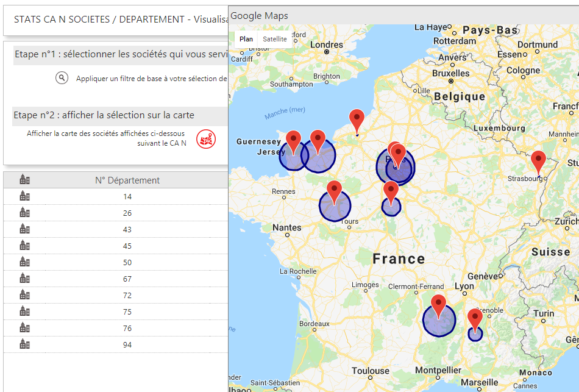Click the 'Bordeaux' city label on the map
The width and height of the screenshot is (579, 392).
click(x=314, y=324)
